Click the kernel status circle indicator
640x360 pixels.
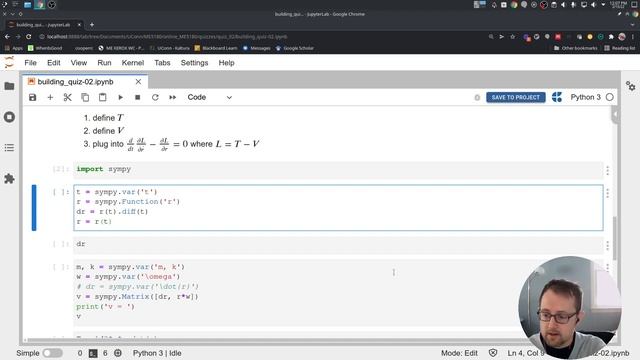[x=609, y=98]
